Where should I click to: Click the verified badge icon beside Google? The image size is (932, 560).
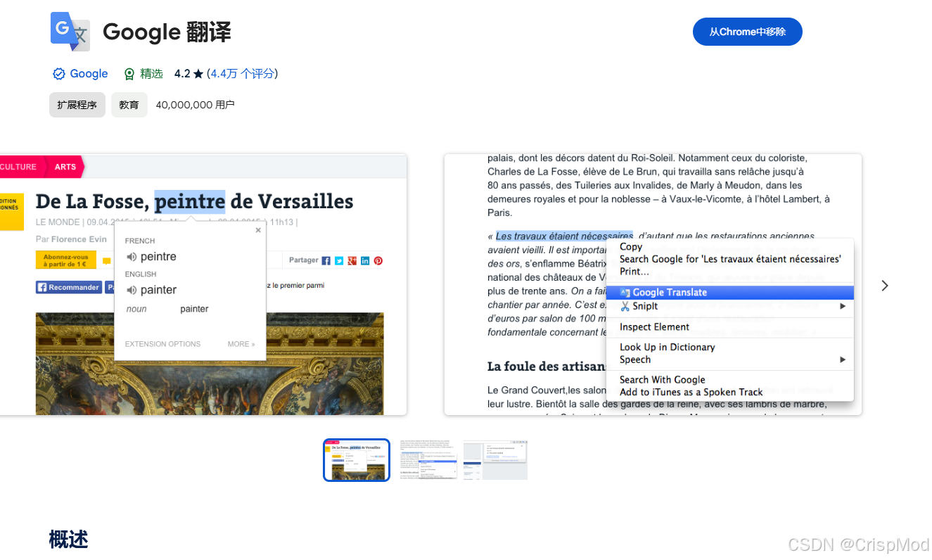(59, 74)
